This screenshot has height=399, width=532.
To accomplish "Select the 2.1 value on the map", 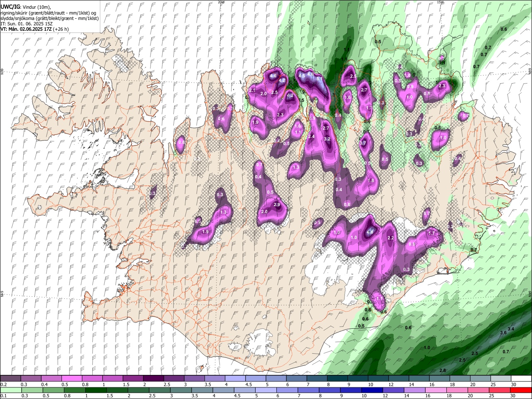I will point(252,91).
